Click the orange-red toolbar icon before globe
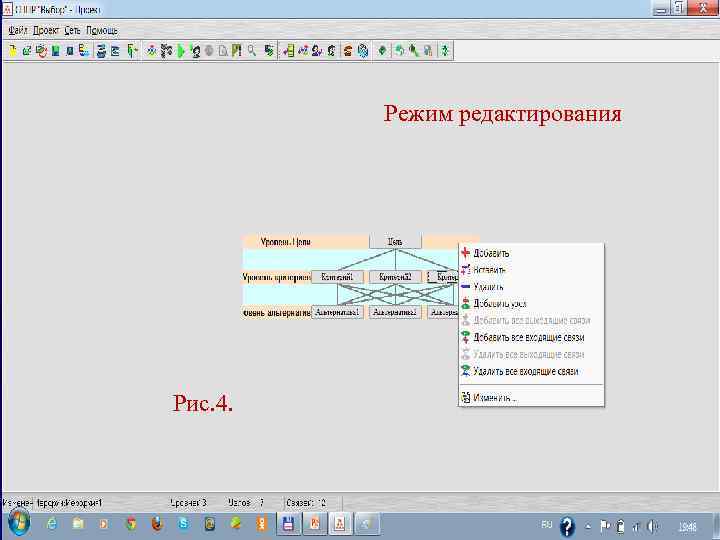 [x=348, y=51]
